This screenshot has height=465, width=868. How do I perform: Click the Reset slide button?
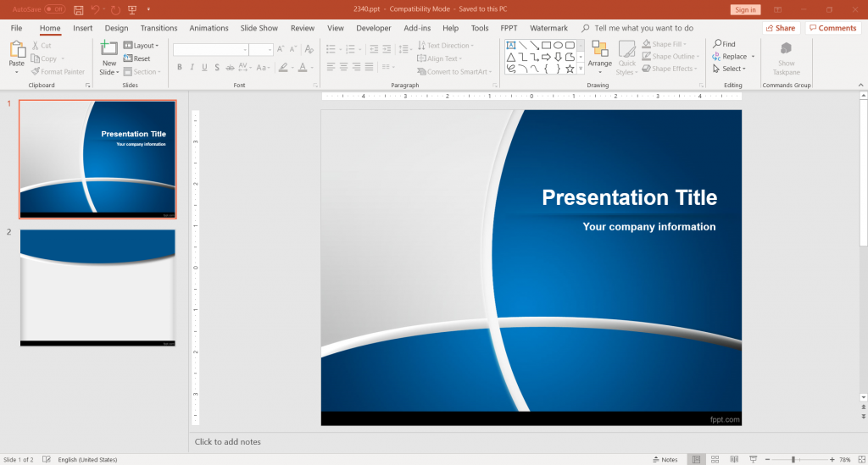(136, 58)
